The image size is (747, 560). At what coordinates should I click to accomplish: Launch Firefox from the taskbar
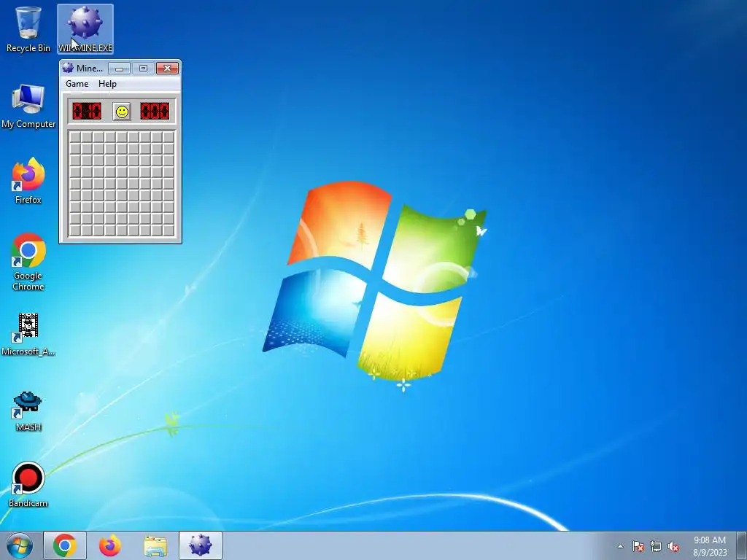coord(109,545)
